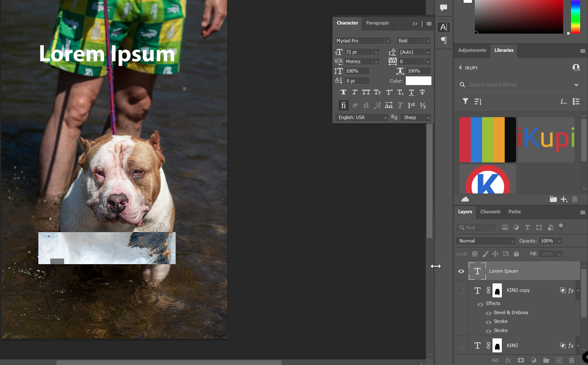The height and width of the screenshot is (365, 588).
Task: Toggle the strikethrough formatting icon
Action: (422, 92)
